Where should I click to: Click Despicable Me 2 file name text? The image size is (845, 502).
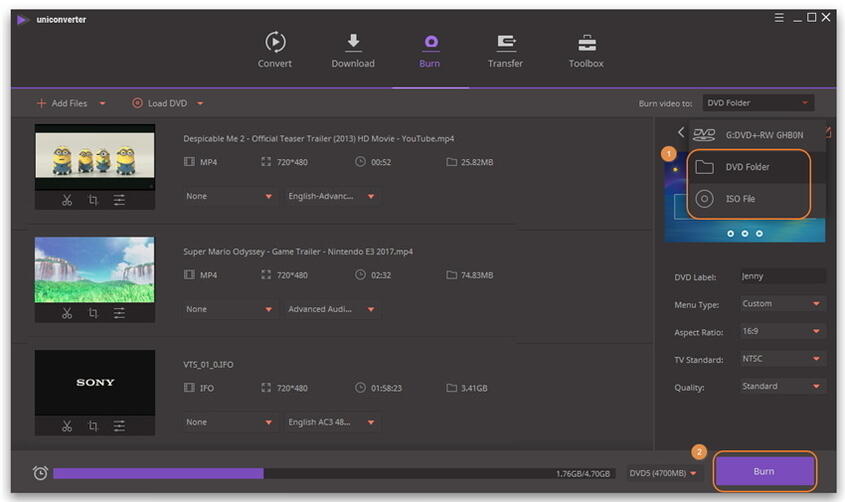318,138
